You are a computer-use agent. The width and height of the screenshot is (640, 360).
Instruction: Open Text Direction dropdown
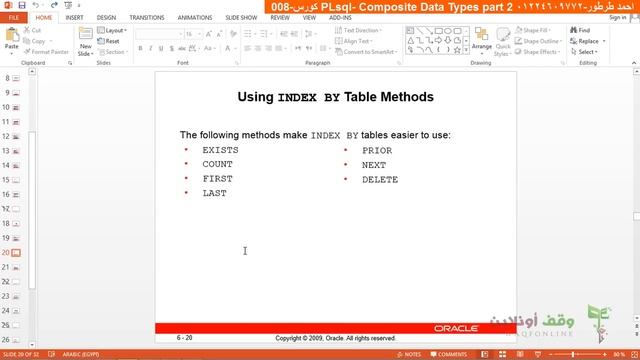[358, 31]
